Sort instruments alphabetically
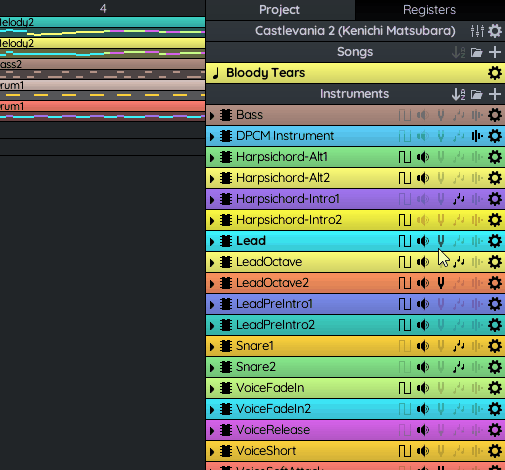The height and width of the screenshot is (470, 505). coord(459,94)
